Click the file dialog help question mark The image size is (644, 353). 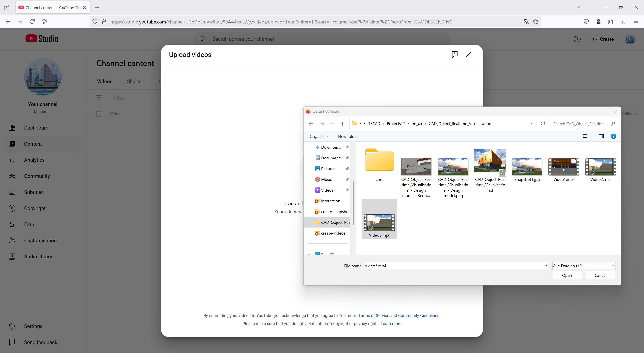(613, 136)
